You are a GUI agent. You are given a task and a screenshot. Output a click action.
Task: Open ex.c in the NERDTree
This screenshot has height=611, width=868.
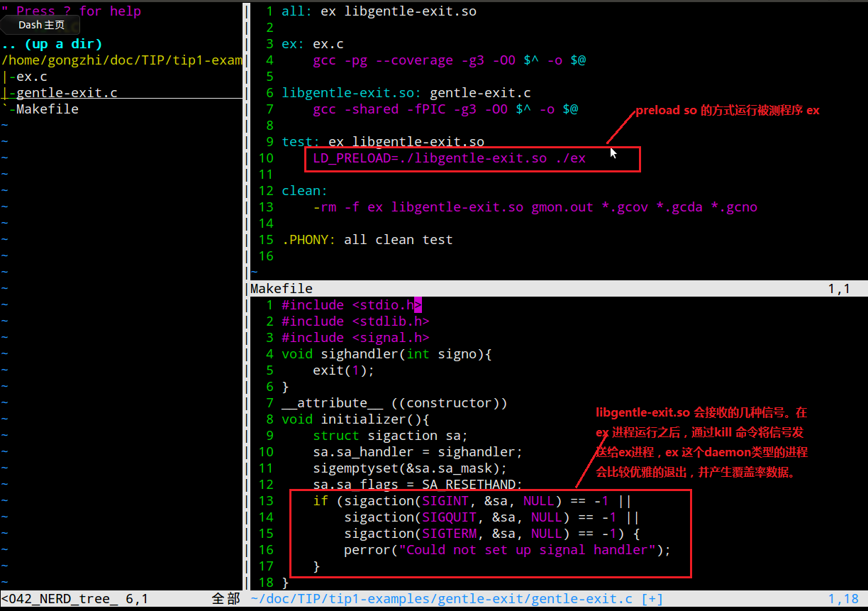(31, 77)
